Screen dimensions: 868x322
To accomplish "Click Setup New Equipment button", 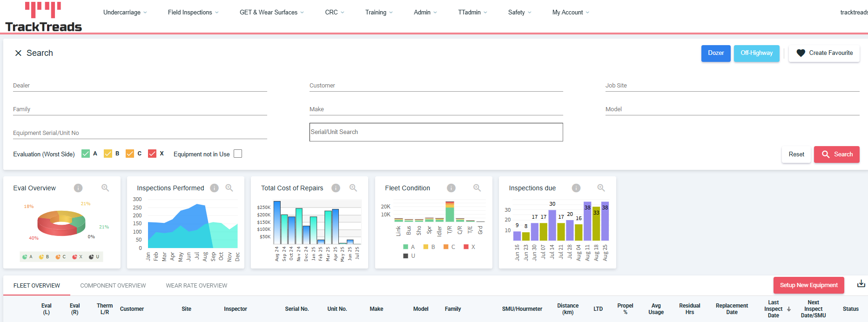I will pyautogui.click(x=808, y=285).
